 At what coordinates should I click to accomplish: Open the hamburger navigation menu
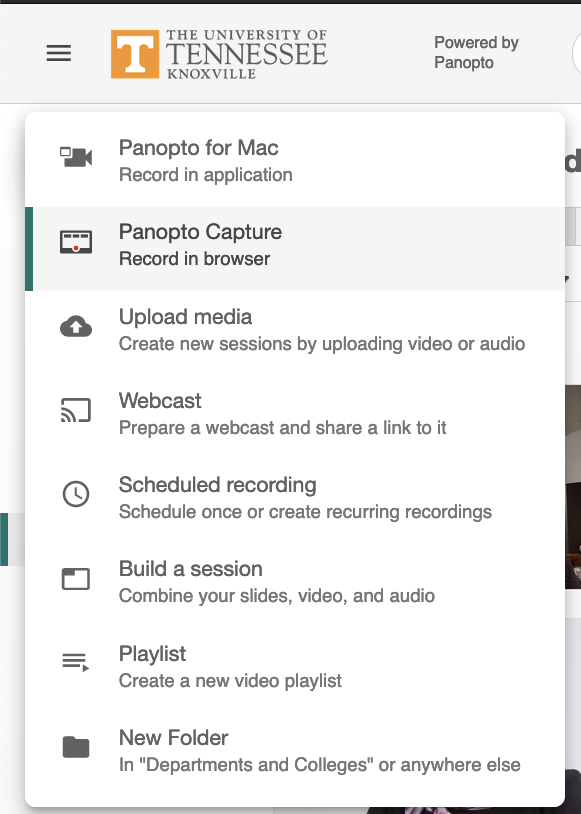tap(59, 53)
